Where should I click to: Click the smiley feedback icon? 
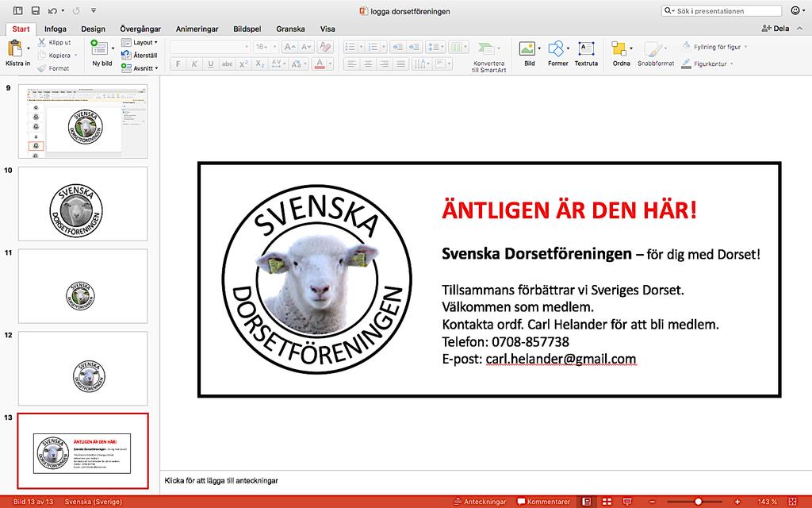(x=795, y=10)
